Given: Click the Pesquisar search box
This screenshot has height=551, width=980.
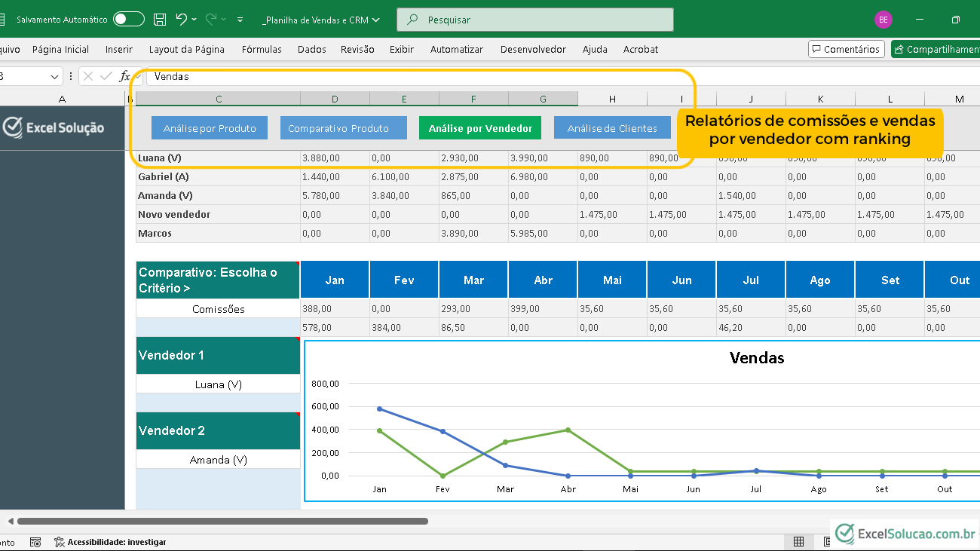Looking at the screenshot, I should (534, 20).
